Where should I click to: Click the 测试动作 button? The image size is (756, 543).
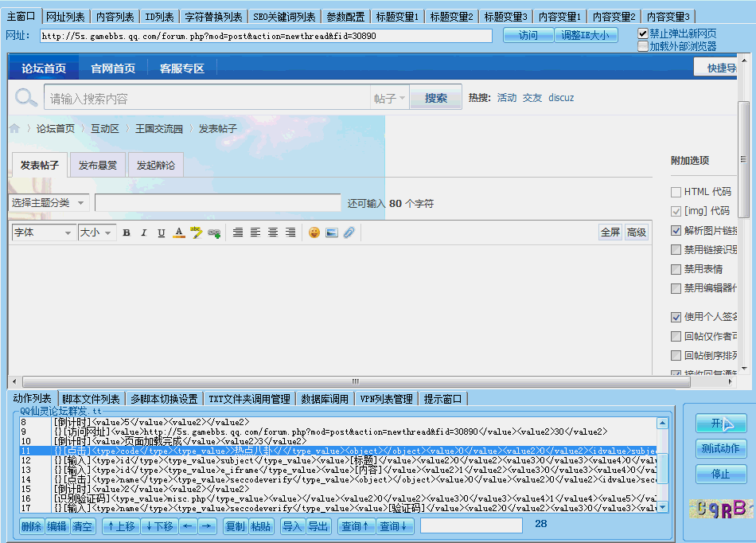point(721,448)
